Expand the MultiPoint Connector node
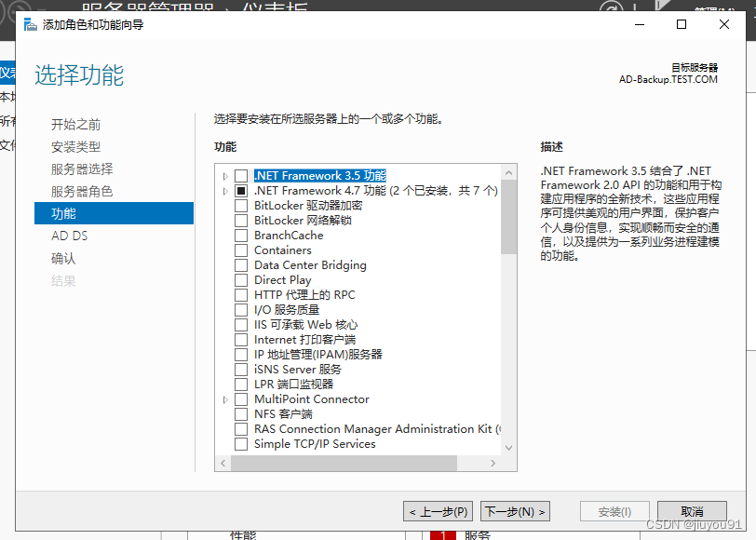This screenshot has height=540, width=756. tap(225, 399)
